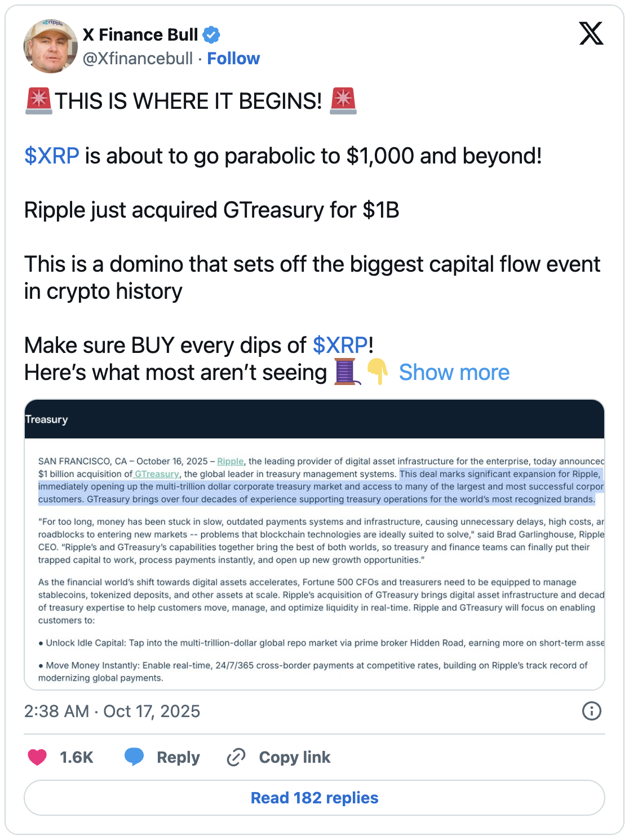Open the X Finance Bull display name
Viewport: 629px width, 840px height.
(140, 35)
